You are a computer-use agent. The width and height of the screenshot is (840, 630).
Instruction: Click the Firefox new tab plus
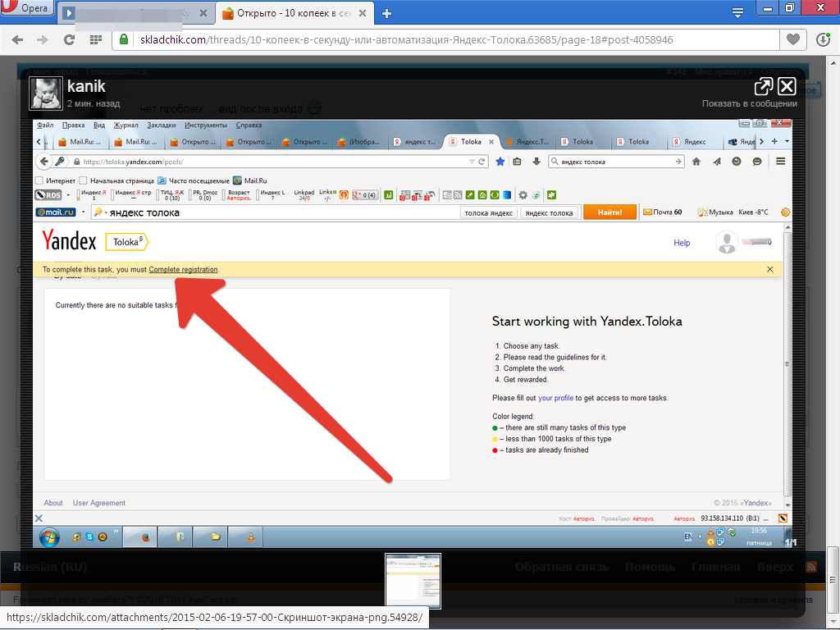click(774, 141)
